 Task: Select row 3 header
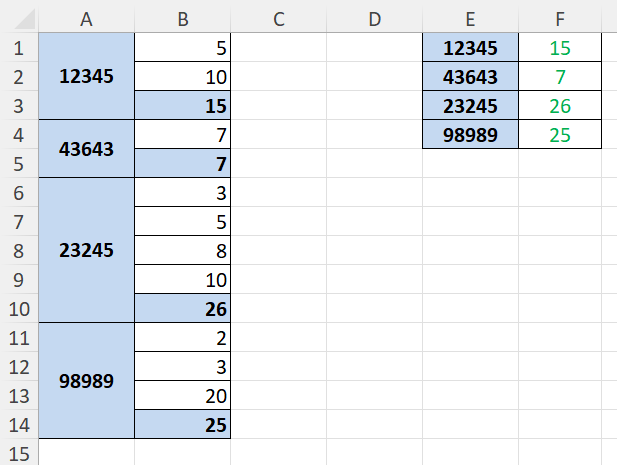[x=19, y=105]
